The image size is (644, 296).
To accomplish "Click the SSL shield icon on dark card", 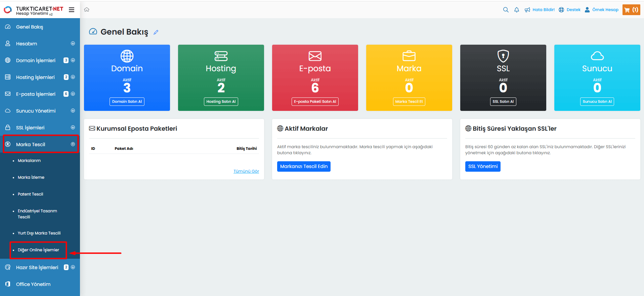I will pos(503,56).
